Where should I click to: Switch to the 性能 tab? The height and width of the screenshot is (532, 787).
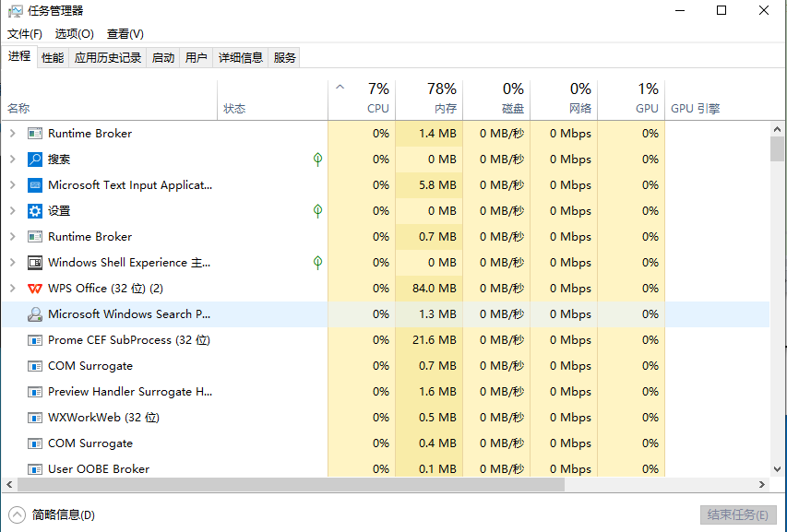tap(53, 57)
